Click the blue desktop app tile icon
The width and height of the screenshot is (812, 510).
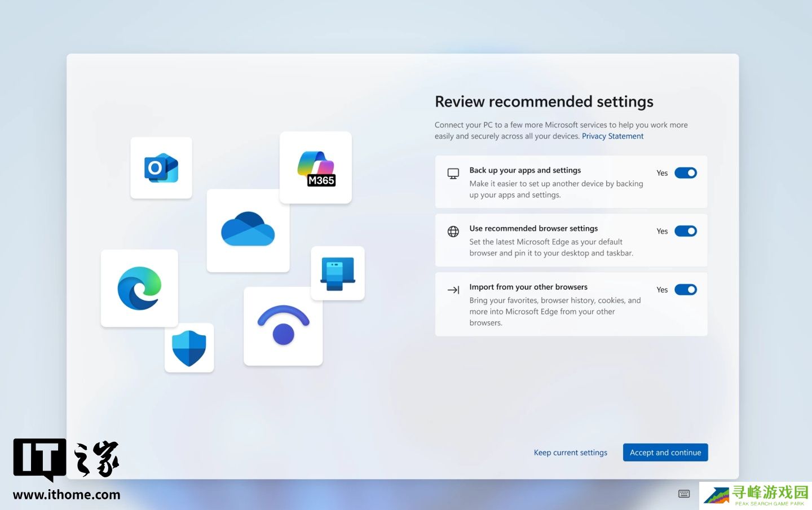337,273
